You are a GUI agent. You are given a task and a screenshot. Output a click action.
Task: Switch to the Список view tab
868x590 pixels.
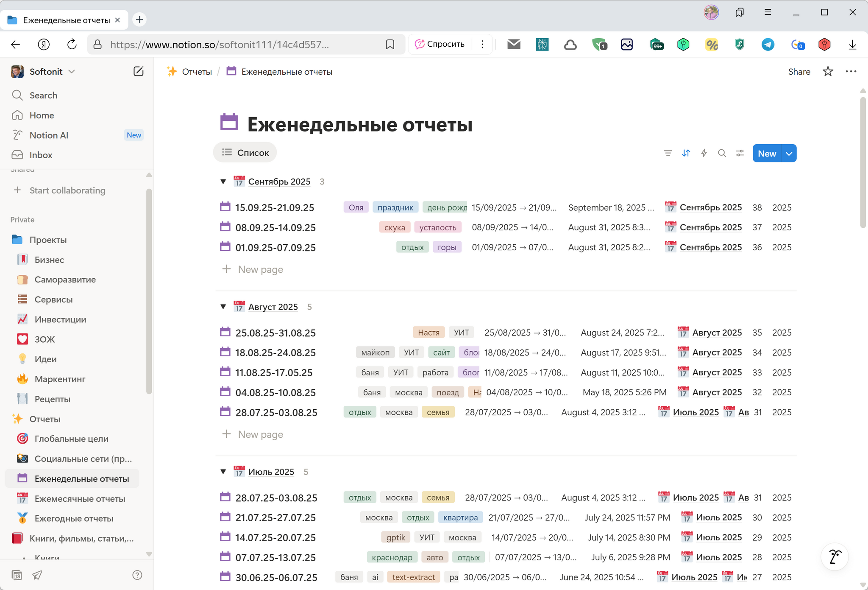(245, 153)
